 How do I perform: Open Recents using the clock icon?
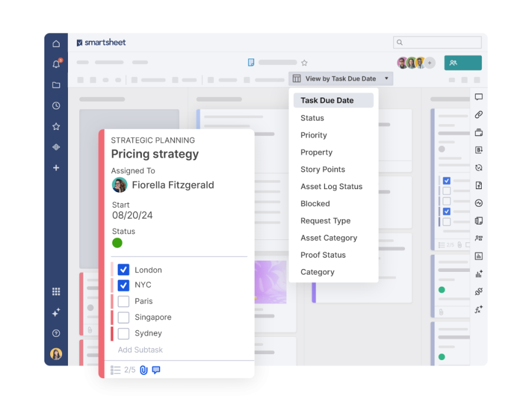click(56, 105)
